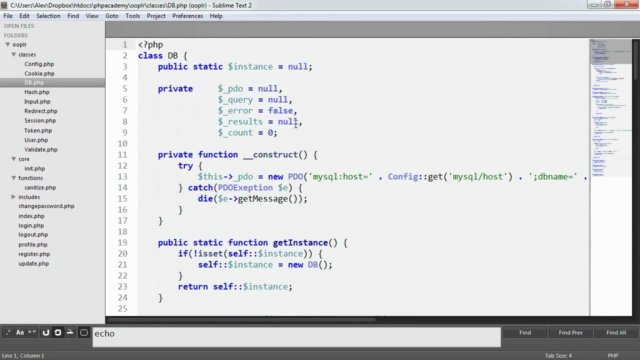Select DB.php in sidebar

(x=34, y=82)
